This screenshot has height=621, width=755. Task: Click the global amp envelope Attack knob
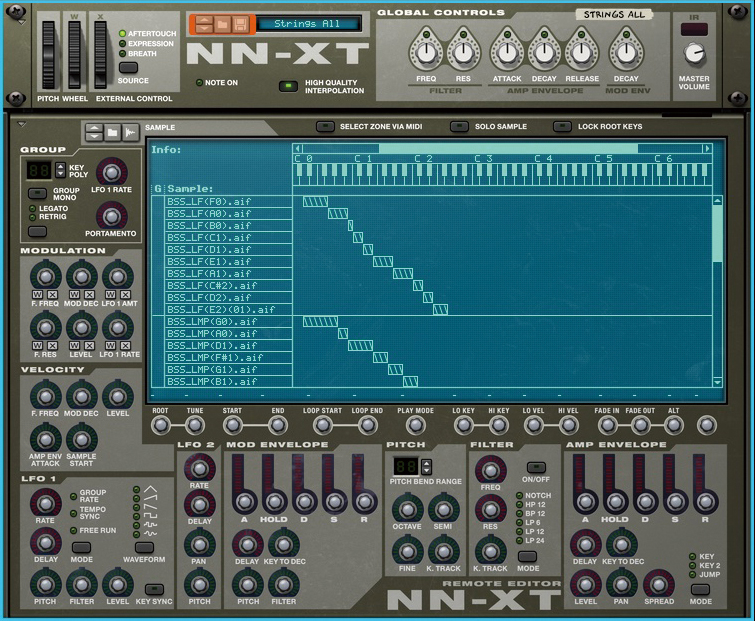tap(507, 52)
